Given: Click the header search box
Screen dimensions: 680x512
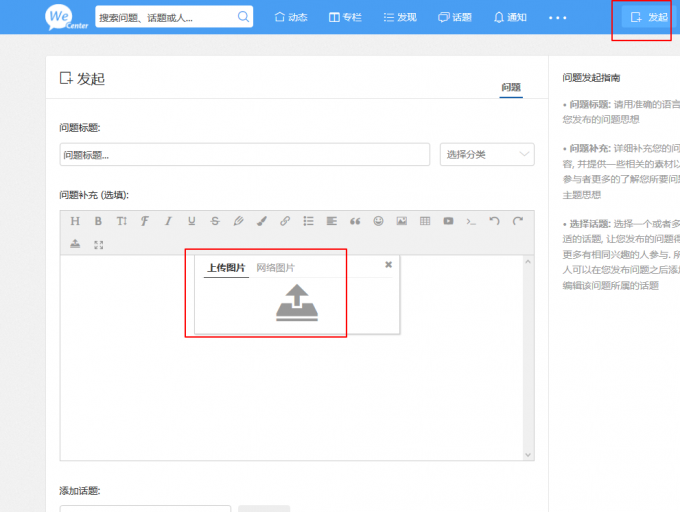Looking at the screenshot, I should pyautogui.click(x=174, y=17).
